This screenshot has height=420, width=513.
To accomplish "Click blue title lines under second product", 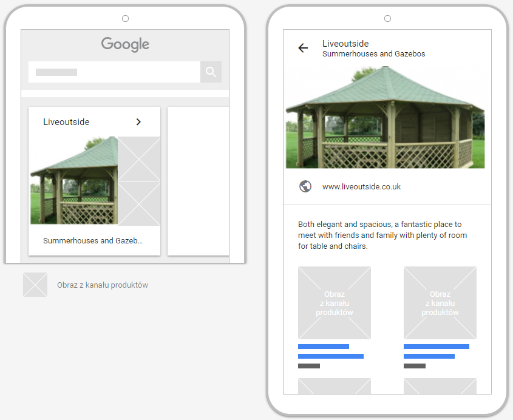I will (x=437, y=351).
